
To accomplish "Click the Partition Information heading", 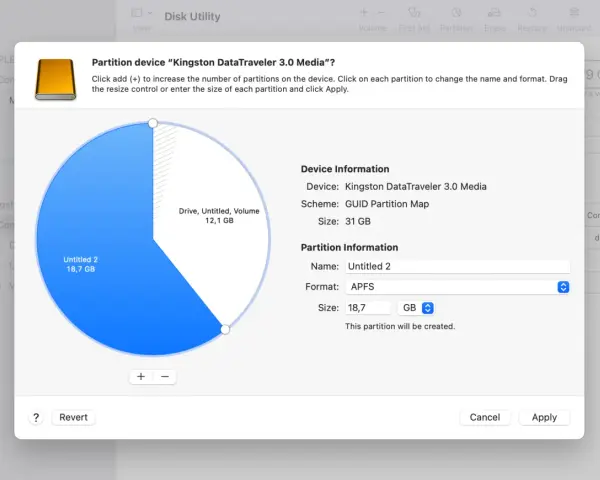I will click(349, 247).
